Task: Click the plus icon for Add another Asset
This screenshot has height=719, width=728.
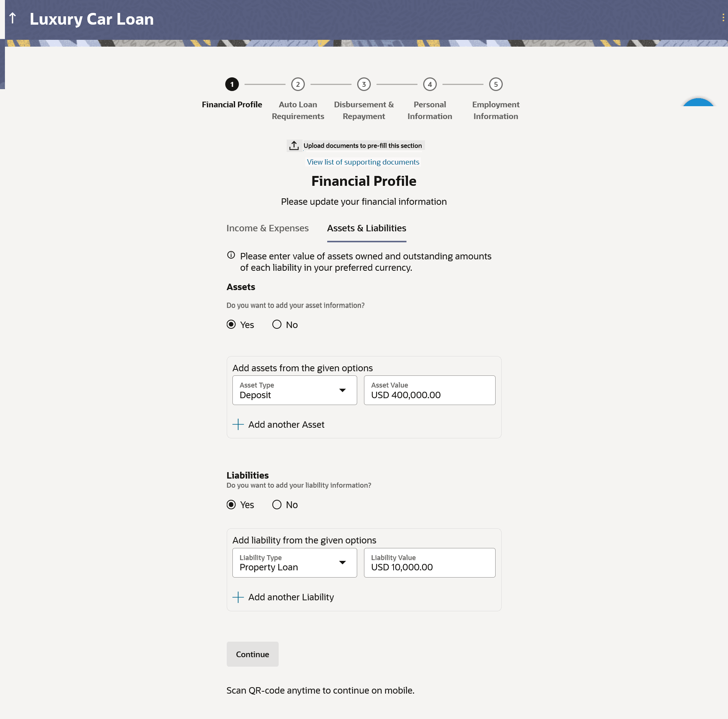Action: click(238, 424)
